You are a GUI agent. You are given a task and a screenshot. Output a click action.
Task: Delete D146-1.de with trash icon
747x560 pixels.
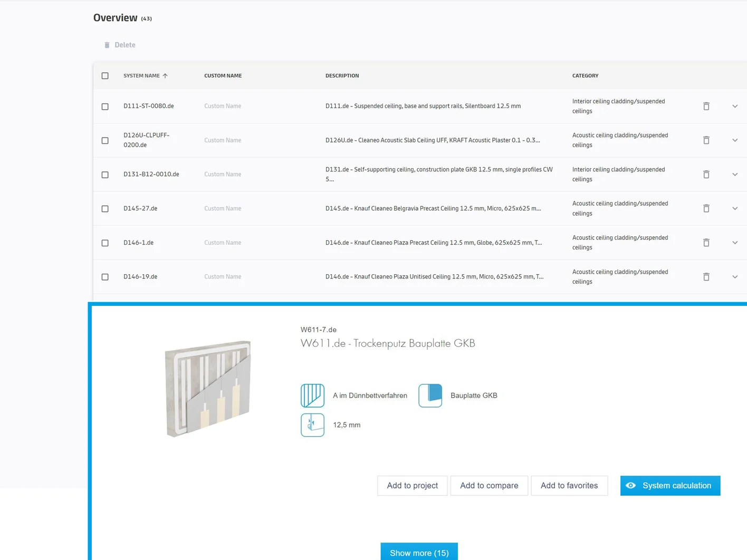(x=706, y=243)
